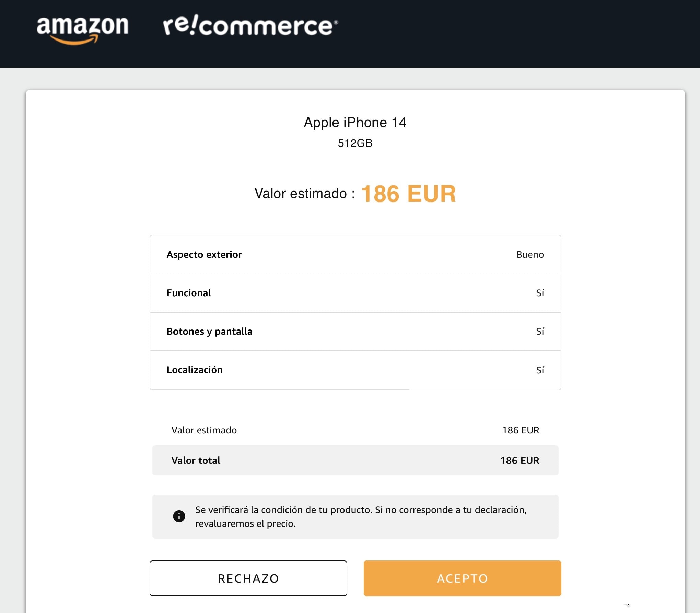Click the 186 EUR amount above Valor total
The width and height of the screenshot is (700, 613).
tap(521, 430)
